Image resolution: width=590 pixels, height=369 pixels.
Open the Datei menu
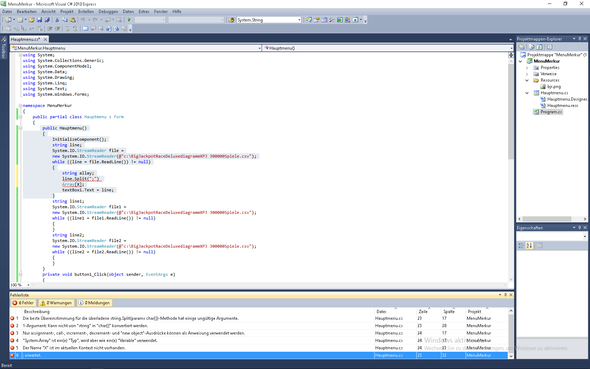[7, 12]
